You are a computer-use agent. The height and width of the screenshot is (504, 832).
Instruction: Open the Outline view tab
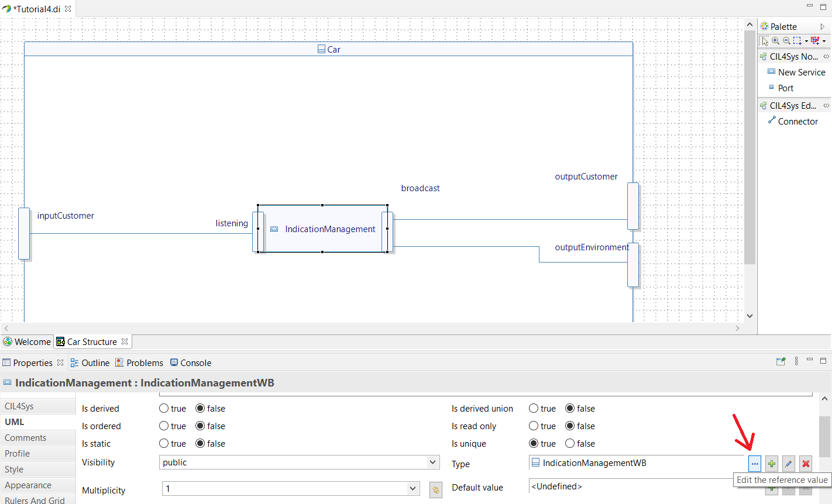point(90,363)
